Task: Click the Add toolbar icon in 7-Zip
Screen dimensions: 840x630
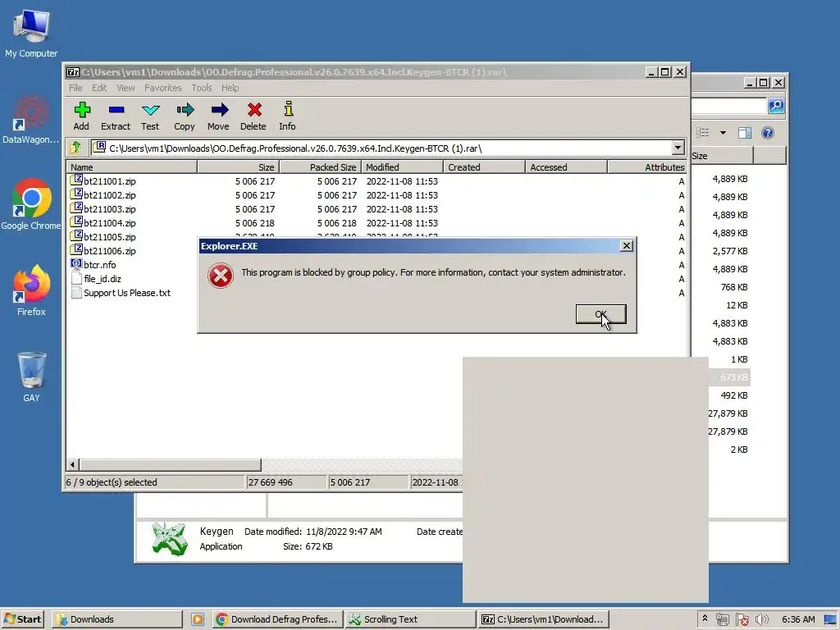Action: click(x=81, y=116)
